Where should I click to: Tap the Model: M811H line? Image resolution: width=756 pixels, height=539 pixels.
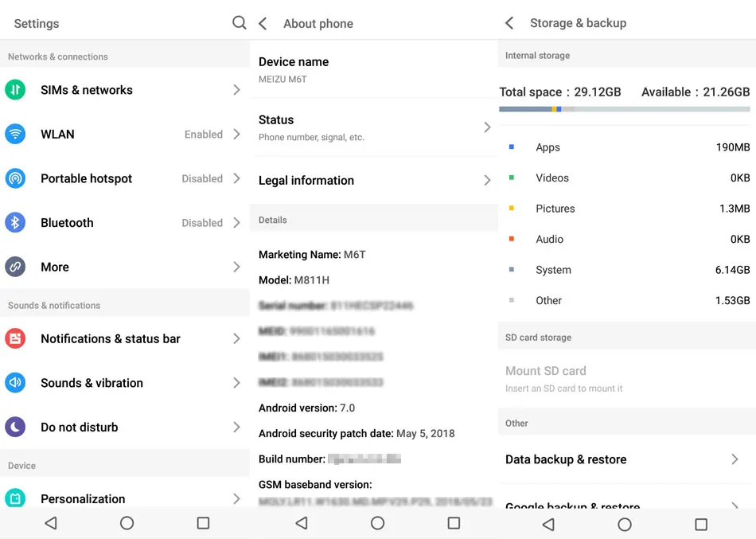(x=294, y=280)
